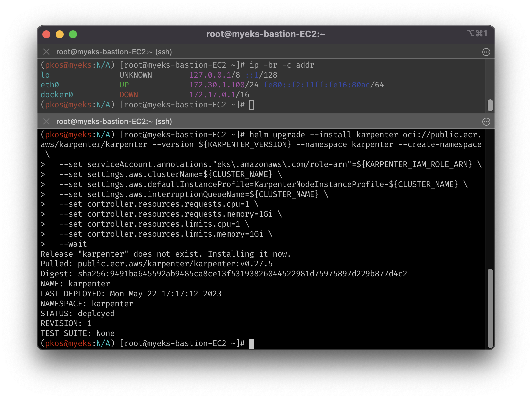Click the IPv6 address fe80::f2:11ff:fe16:80ac

[x=317, y=85]
